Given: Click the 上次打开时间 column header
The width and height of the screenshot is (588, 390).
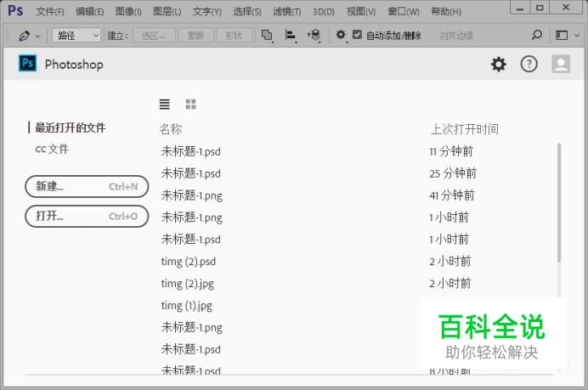Looking at the screenshot, I should 465,129.
